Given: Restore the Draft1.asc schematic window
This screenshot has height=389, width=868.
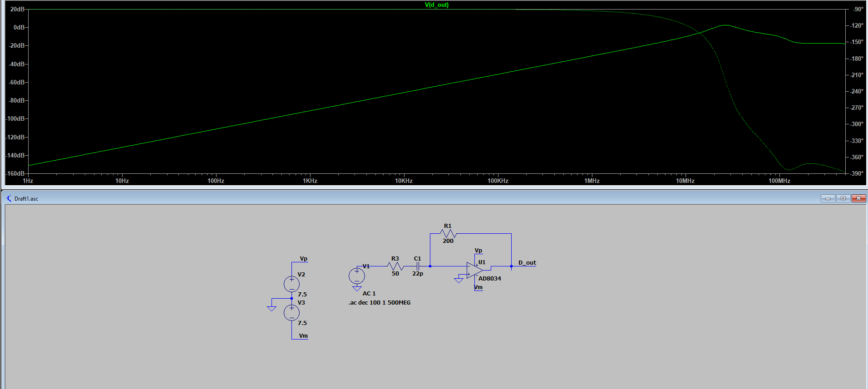Looking at the screenshot, I should (843, 198).
